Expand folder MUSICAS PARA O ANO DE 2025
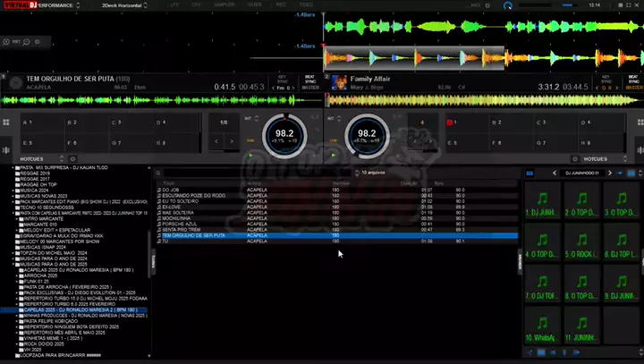 click(13, 264)
